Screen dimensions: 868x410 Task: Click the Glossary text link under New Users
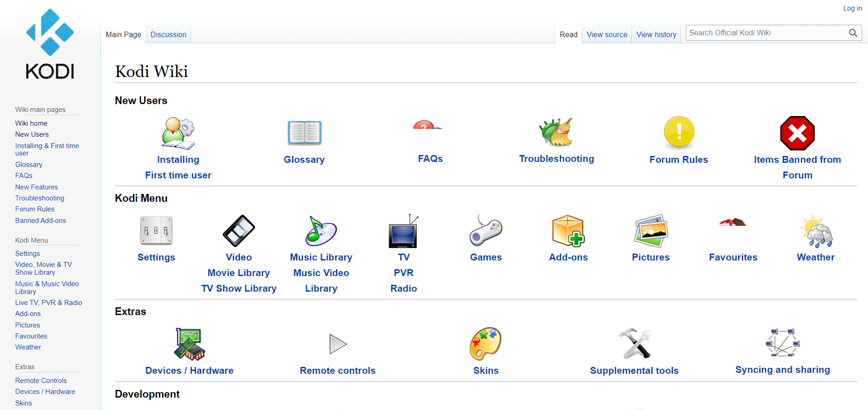(x=304, y=160)
